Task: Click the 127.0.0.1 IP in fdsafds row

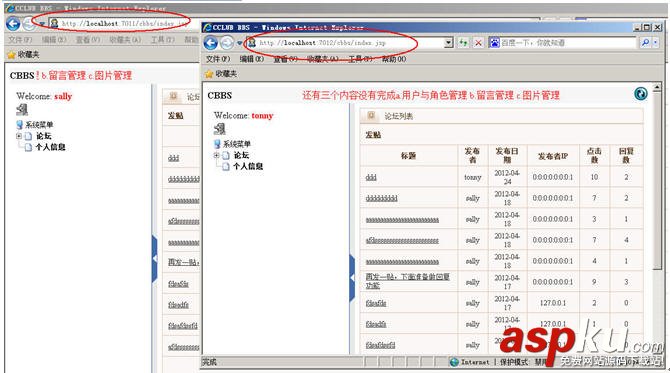Action: 553,303
